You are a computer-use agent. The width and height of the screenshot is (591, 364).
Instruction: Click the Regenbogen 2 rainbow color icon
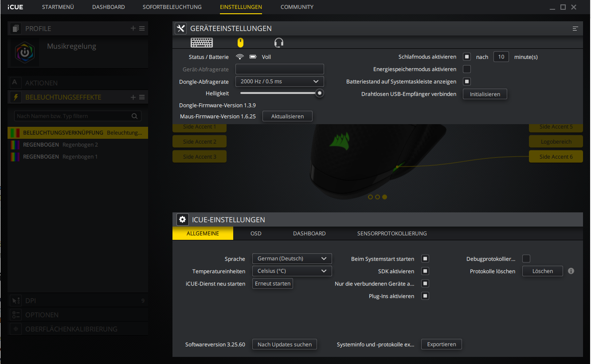click(x=15, y=145)
